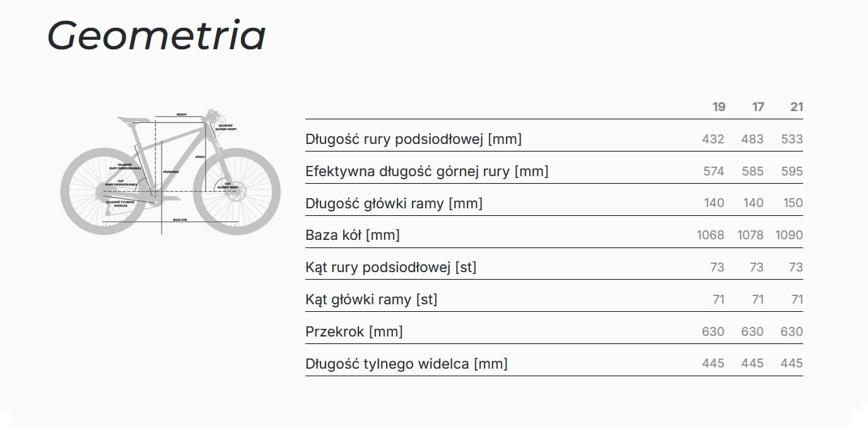Screen dimensions: 868x428
Task: Click the 1090 wheelbase value
Action: click(x=789, y=235)
